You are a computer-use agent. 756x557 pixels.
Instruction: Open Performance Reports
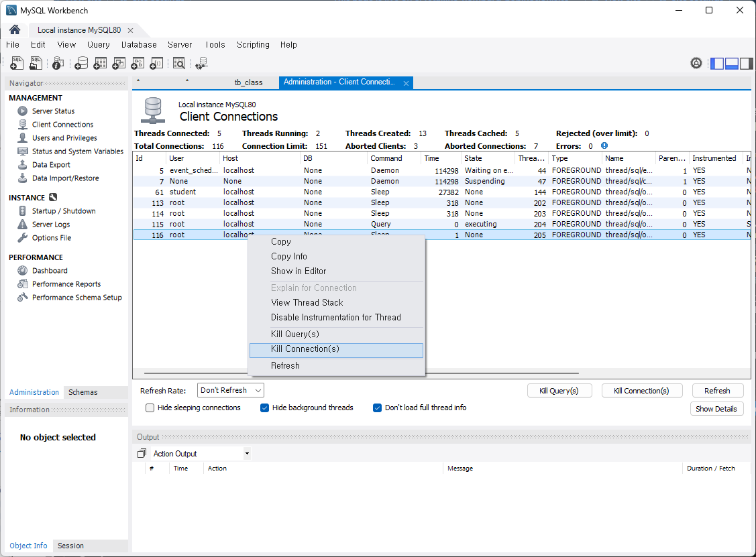pyautogui.click(x=66, y=284)
